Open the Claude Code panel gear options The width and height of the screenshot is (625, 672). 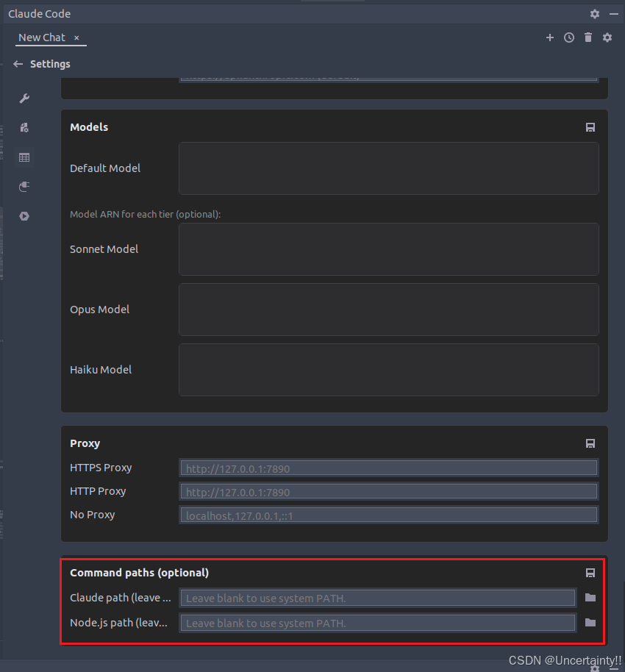(595, 14)
